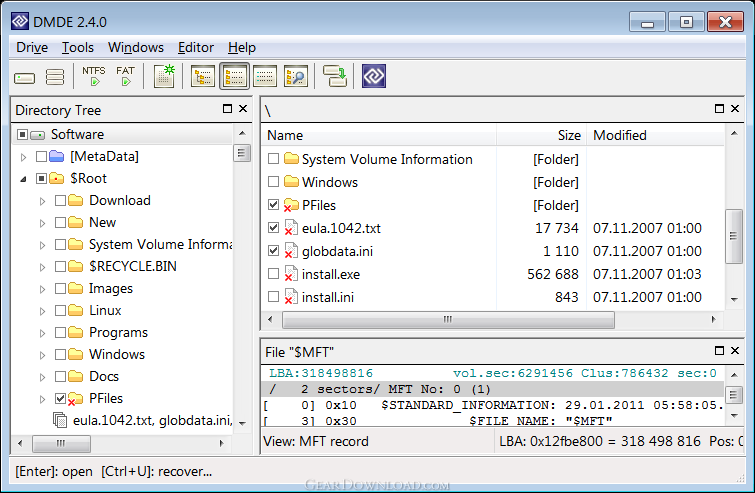This screenshot has height=493, width=755.
Task: Maximize the File $MFT panel
Action: click(x=719, y=350)
